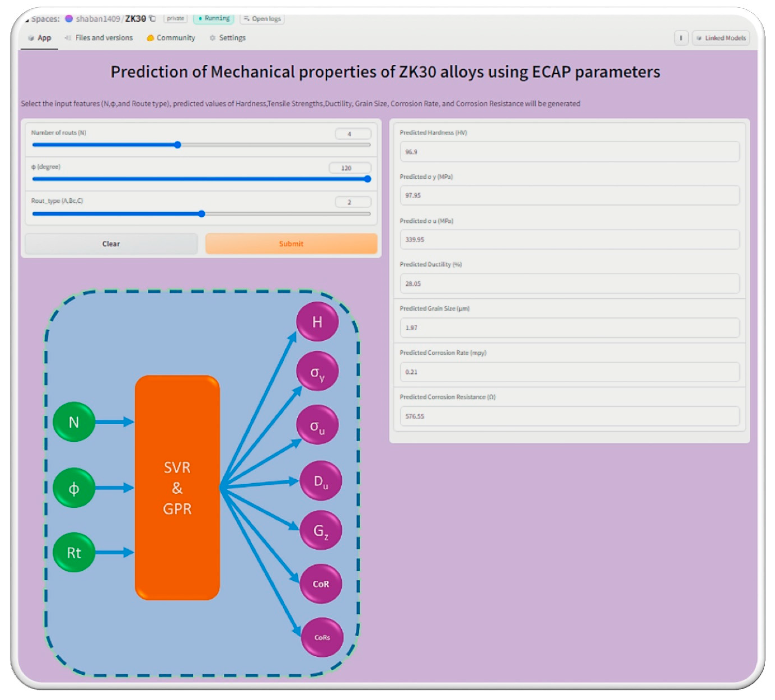Click the orange SVR & GPR block

point(177,488)
